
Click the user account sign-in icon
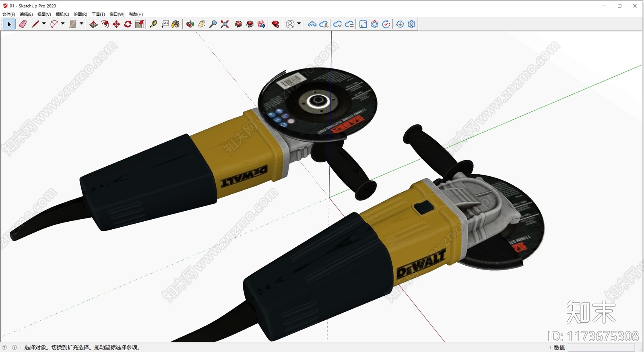coord(290,25)
